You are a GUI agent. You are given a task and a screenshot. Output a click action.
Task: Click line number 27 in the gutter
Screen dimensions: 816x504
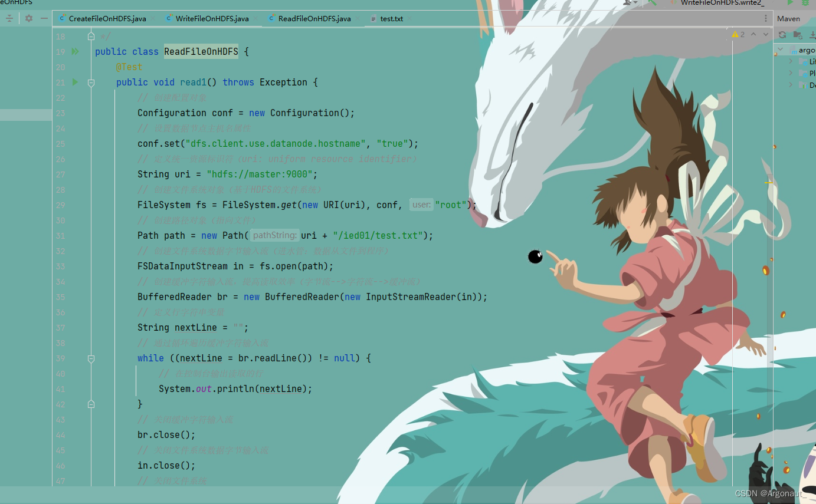[x=61, y=174]
